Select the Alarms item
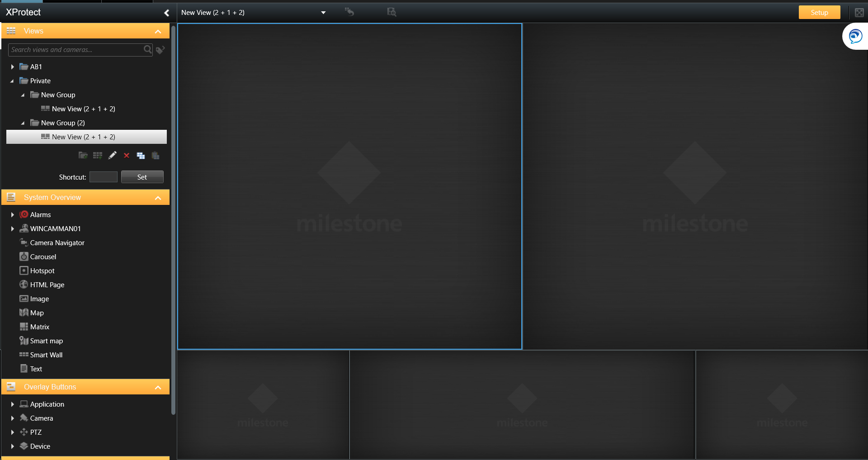Viewport: 868px width, 460px height. tap(40, 214)
